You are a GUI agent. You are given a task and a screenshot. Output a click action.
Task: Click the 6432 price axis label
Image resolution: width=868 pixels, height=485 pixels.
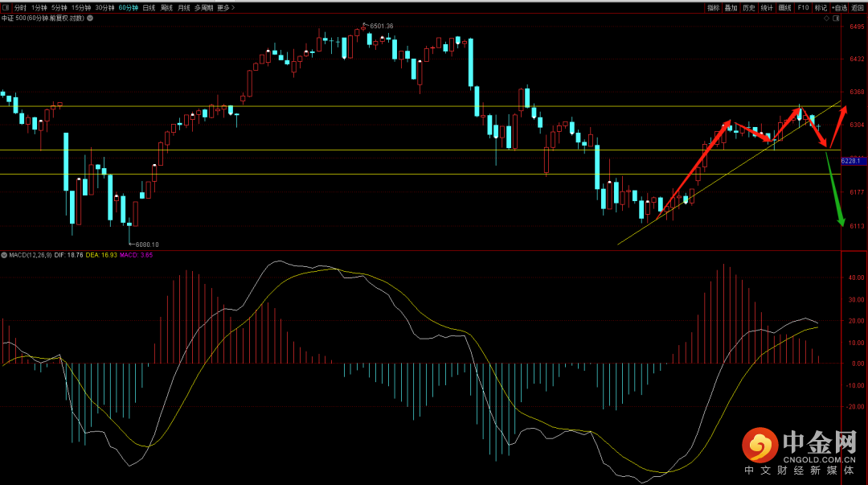tap(857, 59)
